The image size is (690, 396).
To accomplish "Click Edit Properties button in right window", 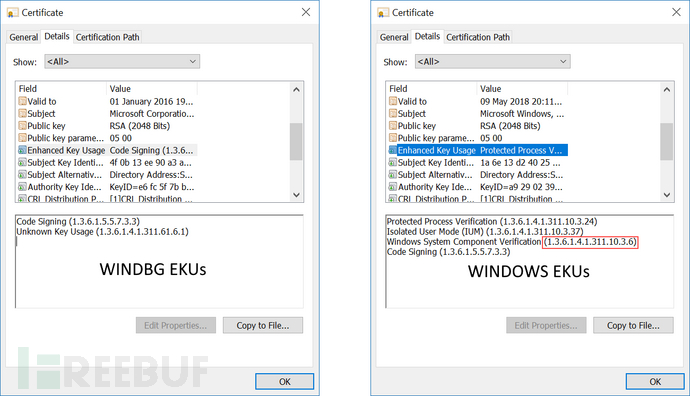I will tap(546, 326).
